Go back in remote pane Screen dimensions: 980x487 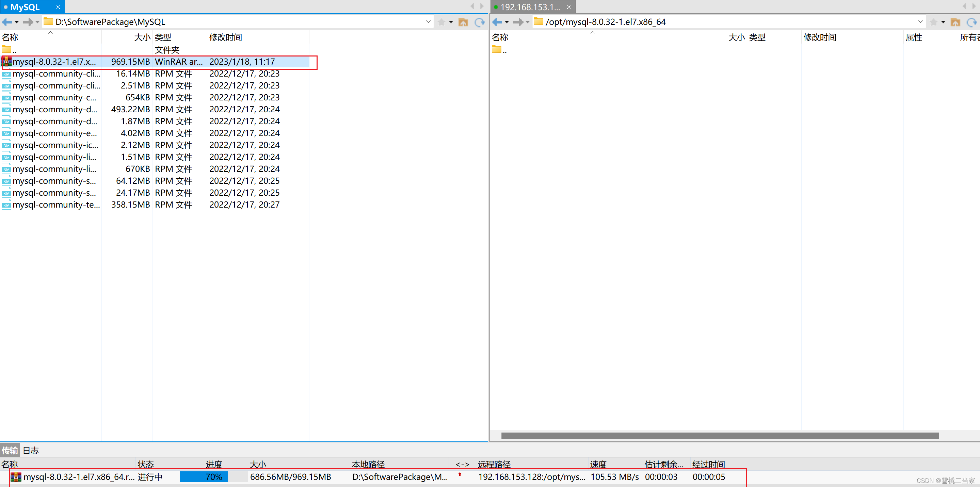pyautogui.click(x=497, y=22)
